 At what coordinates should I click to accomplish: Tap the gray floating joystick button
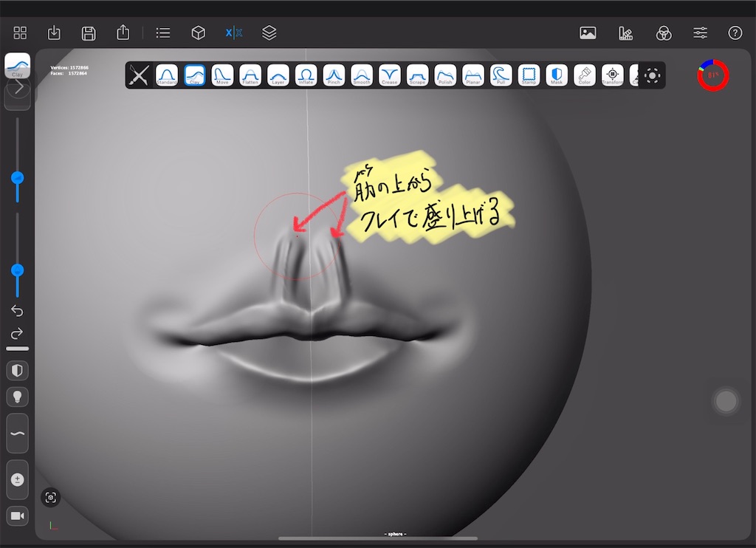[726, 401]
